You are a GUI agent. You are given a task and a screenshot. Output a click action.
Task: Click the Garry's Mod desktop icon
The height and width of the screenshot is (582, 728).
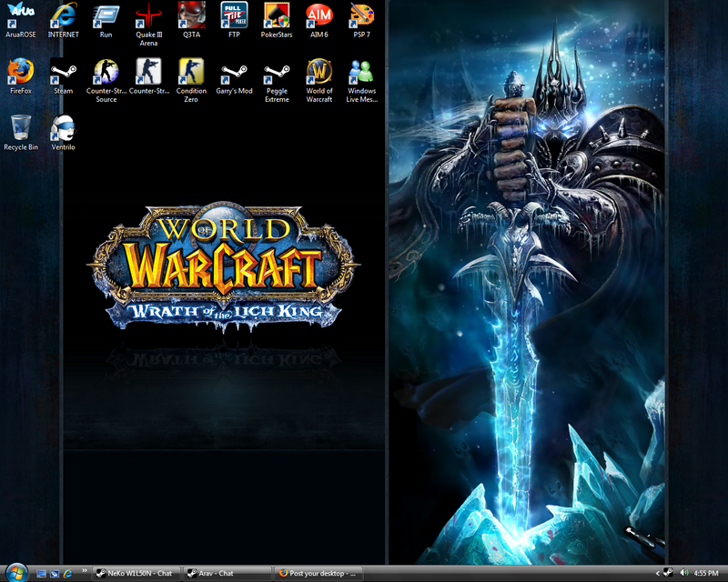click(234, 76)
